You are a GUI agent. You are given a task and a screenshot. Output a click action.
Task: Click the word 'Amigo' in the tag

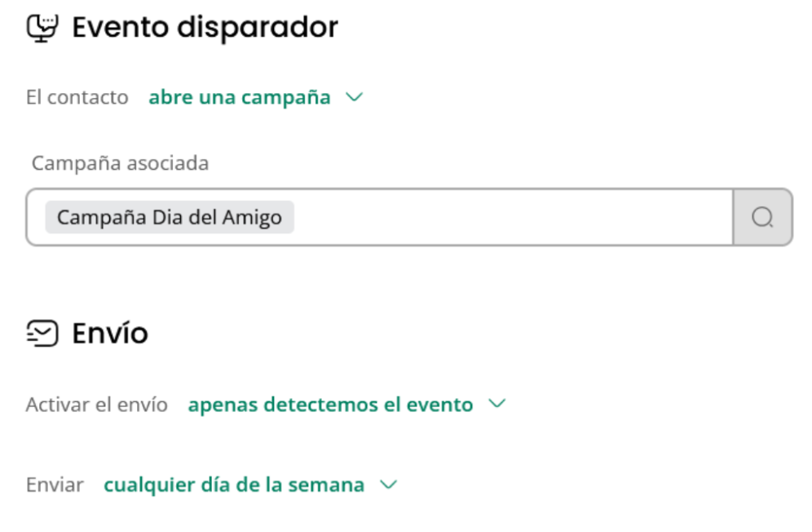(252, 217)
